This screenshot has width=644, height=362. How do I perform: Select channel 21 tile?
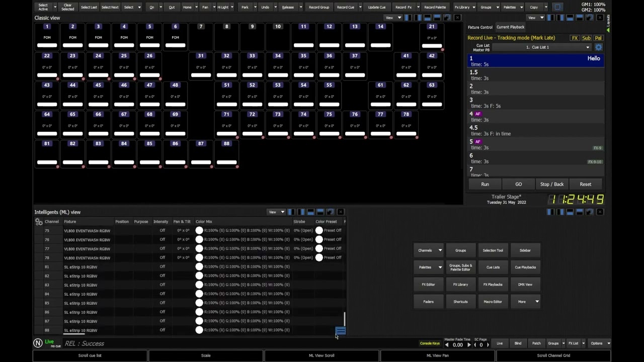click(x=432, y=37)
